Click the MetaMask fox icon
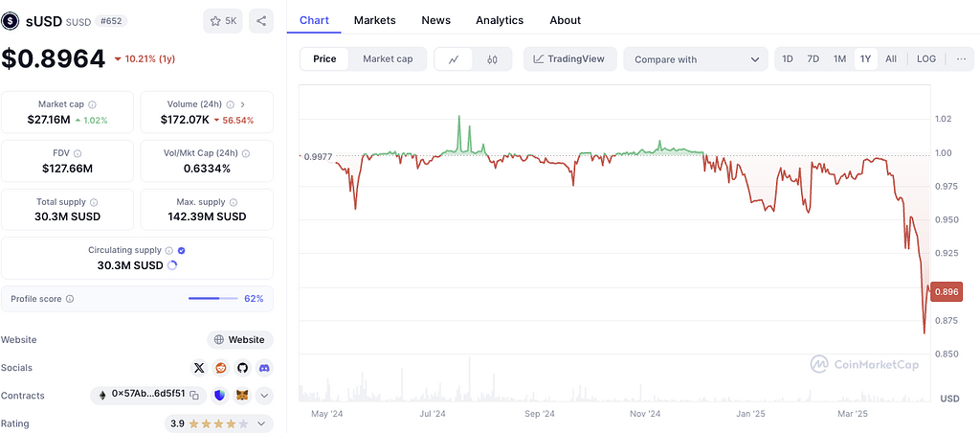 [x=242, y=395]
